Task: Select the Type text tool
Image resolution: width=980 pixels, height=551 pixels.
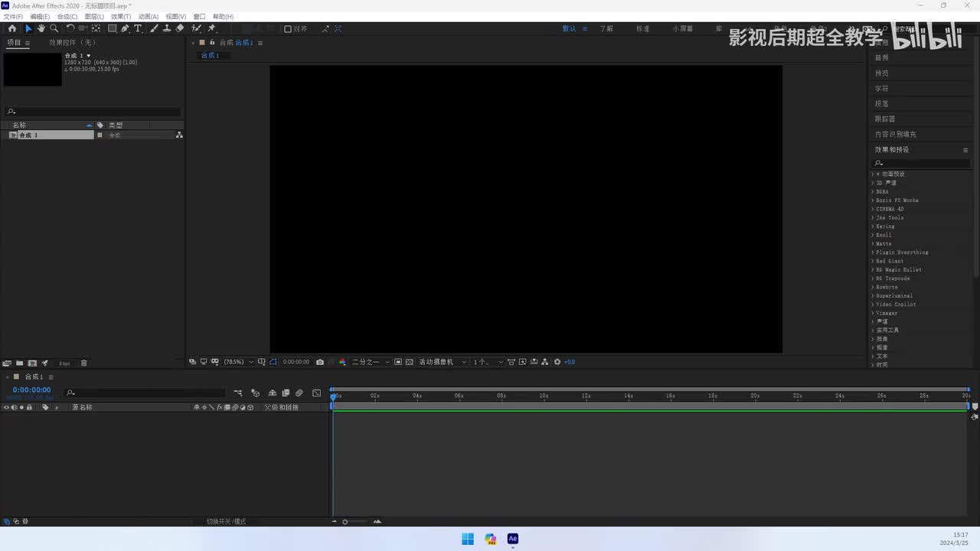Action: [x=138, y=28]
